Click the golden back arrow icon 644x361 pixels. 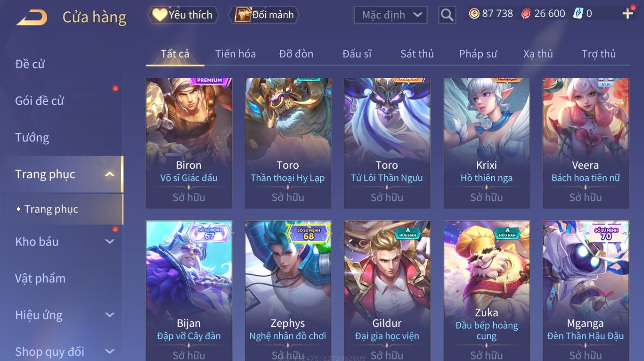tap(32, 18)
